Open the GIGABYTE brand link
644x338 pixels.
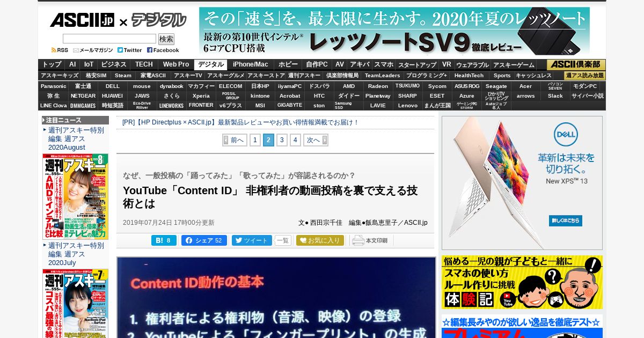point(290,105)
